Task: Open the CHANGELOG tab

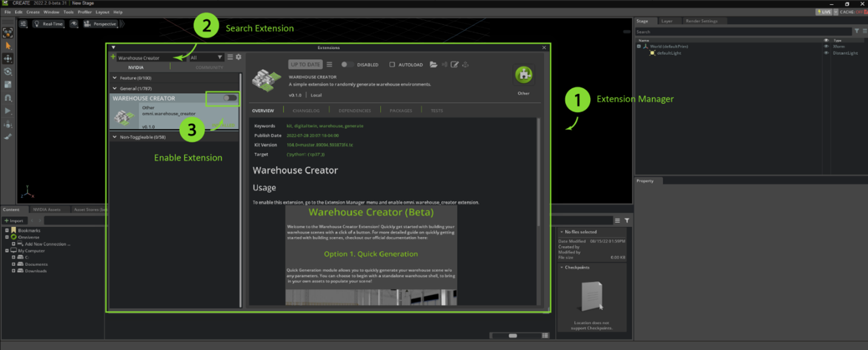Action: (x=306, y=110)
